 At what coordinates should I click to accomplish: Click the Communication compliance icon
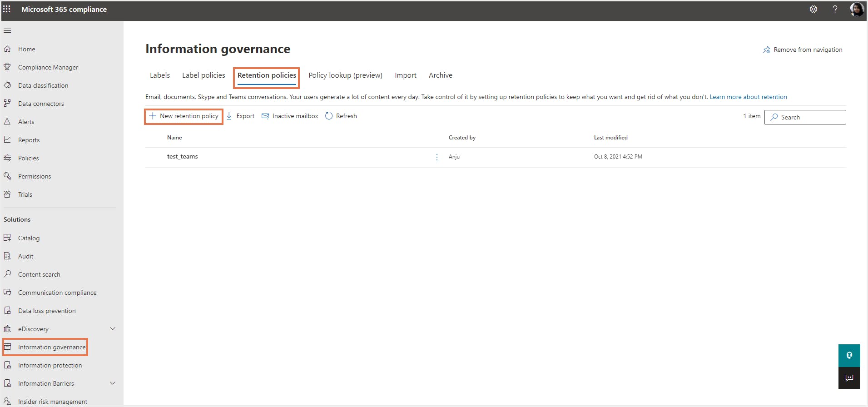click(x=7, y=293)
